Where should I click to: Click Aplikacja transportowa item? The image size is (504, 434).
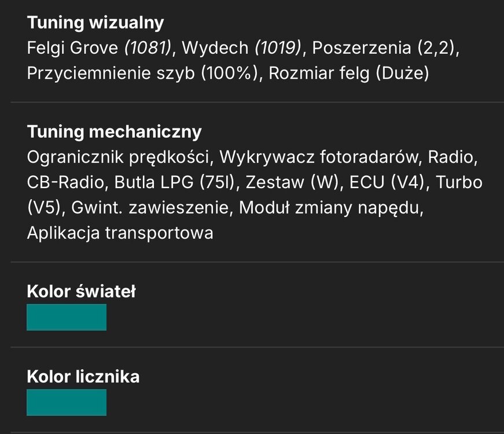click(120, 233)
